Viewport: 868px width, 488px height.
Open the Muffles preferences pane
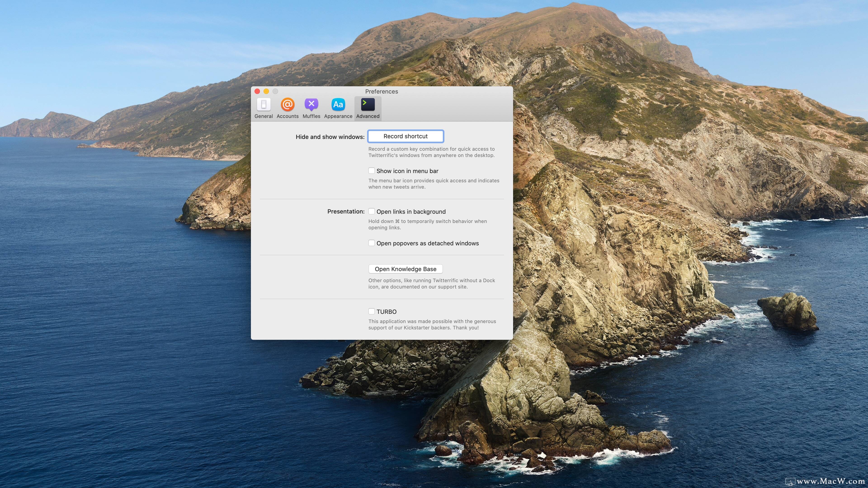click(x=311, y=108)
